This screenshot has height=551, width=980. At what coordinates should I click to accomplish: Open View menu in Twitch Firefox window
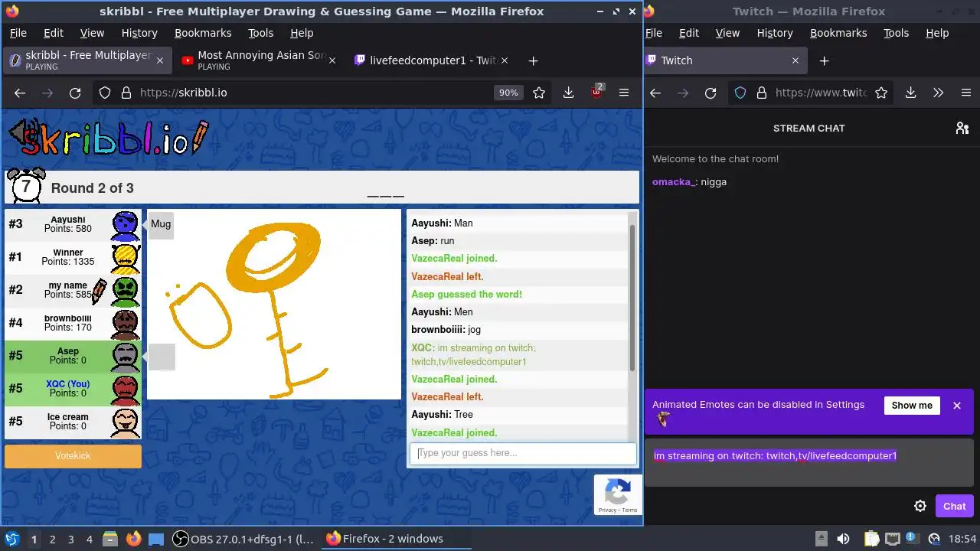coord(727,33)
